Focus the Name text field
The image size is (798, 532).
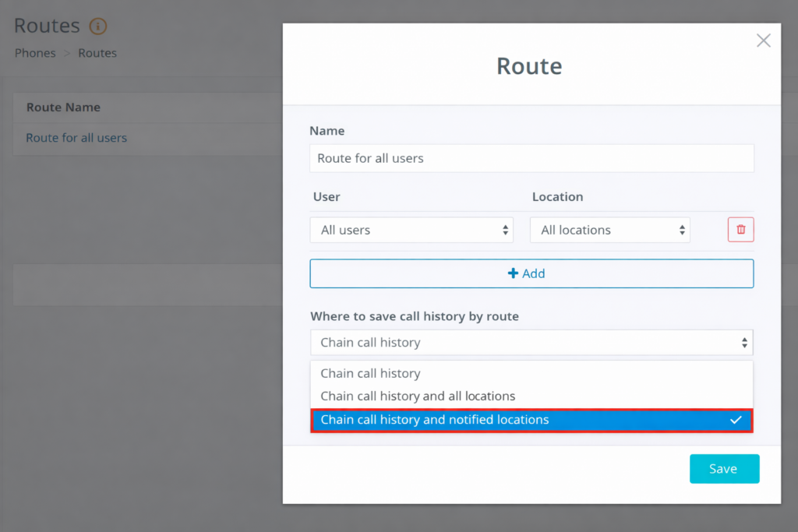coord(531,158)
